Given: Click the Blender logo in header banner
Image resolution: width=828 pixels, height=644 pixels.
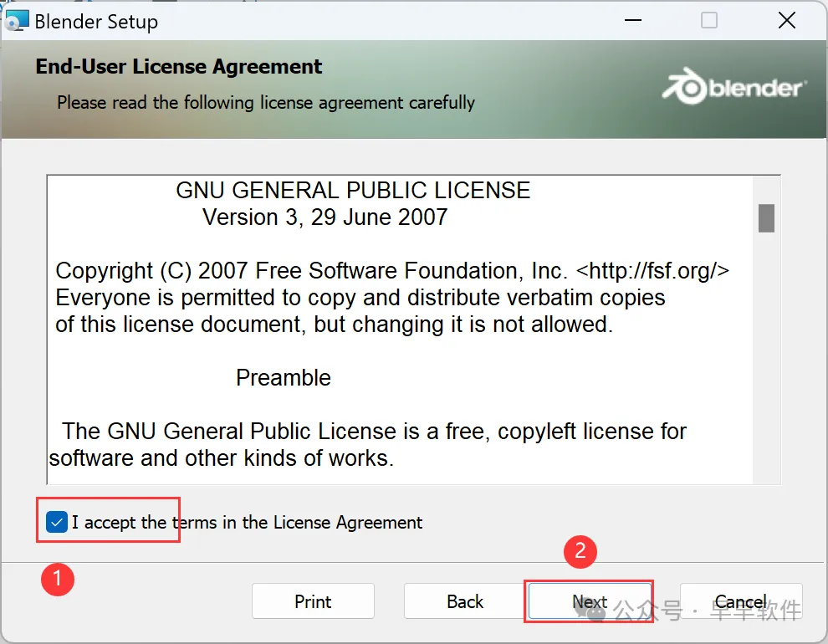Looking at the screenshot, I should [x=734, y=87].
